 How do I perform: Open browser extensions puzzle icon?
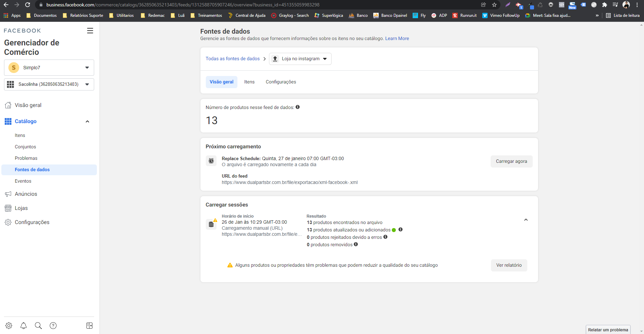point(605,5)
